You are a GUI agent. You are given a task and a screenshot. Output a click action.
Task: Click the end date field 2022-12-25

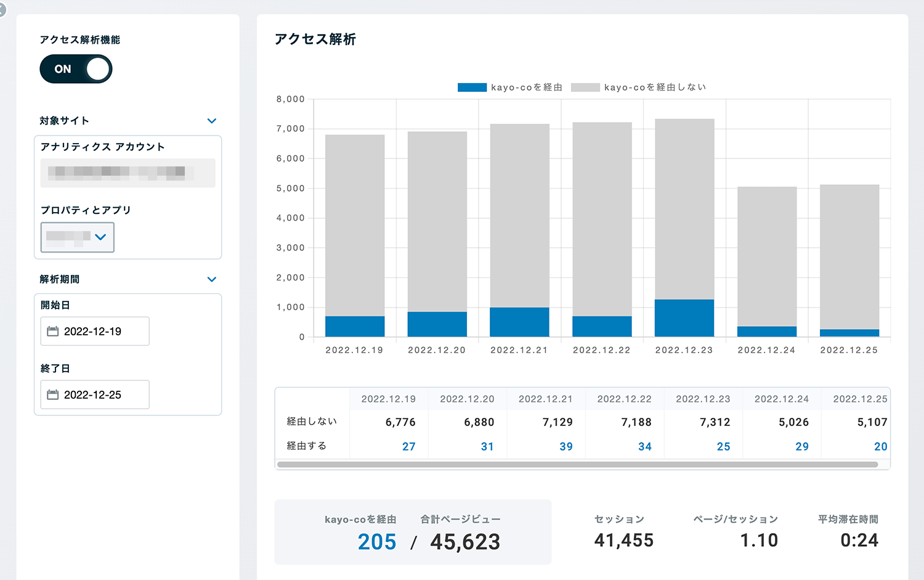click(94, 395)
